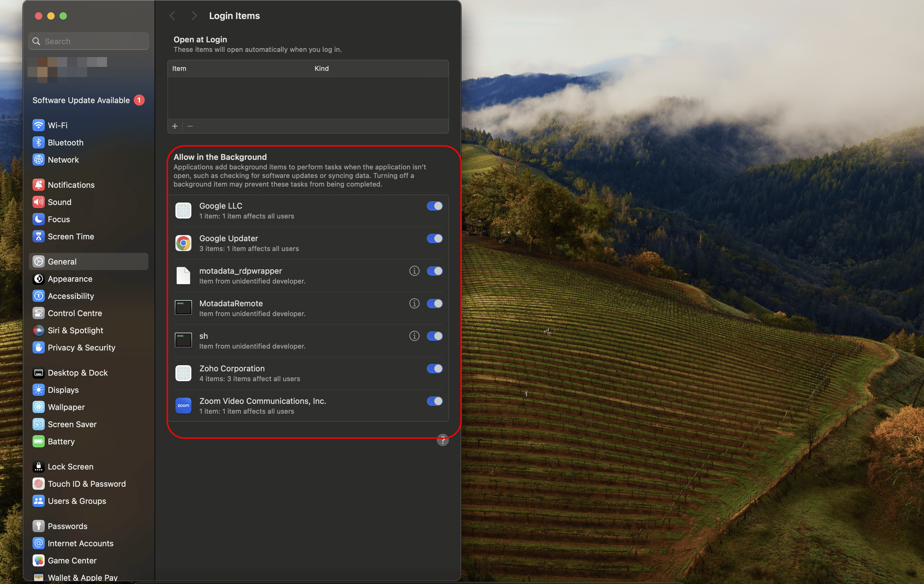
Task: Open the help question mark button
Action: point(443,440)
